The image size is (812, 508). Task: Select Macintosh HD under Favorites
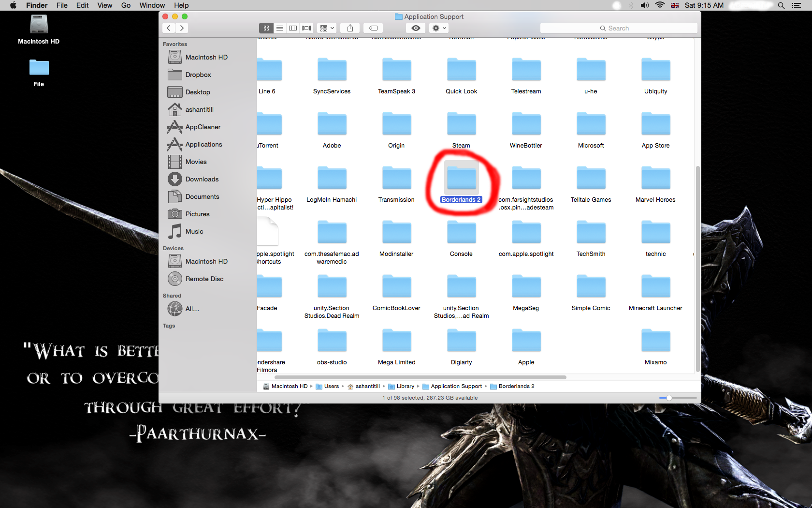click(x=207, y=57)
